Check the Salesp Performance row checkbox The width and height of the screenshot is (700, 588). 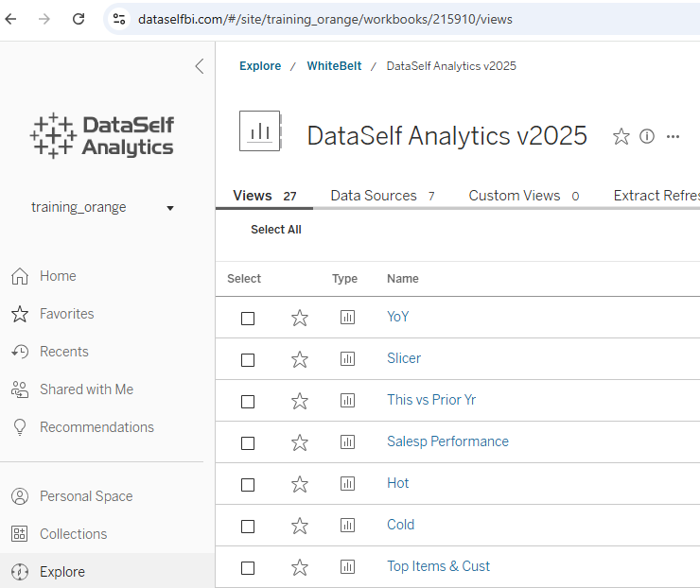tap(248, 443)
